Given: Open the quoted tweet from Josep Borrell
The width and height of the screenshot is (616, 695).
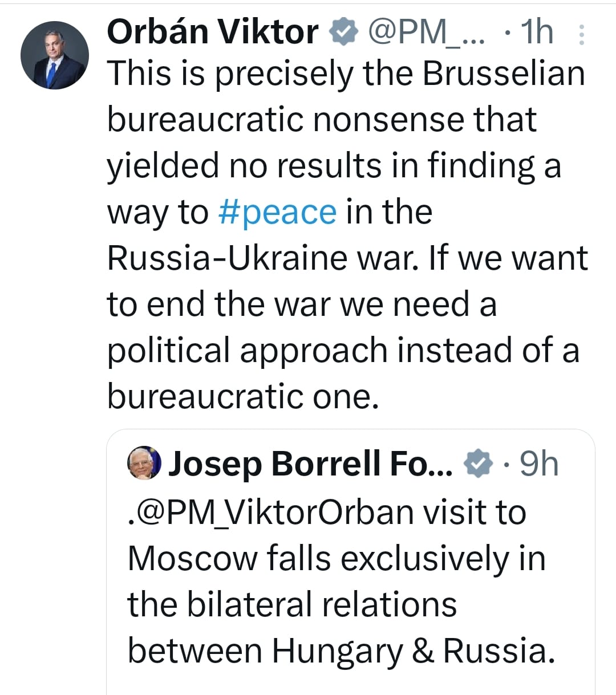Looking at the screenshot, I should coord(342,564).
